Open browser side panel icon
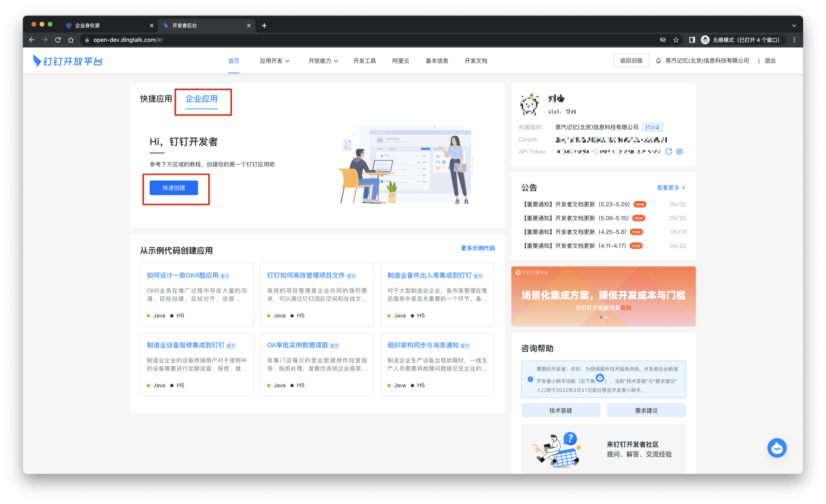Image resolution: width=826 pixels, height=504 pixels. [692, 40]
